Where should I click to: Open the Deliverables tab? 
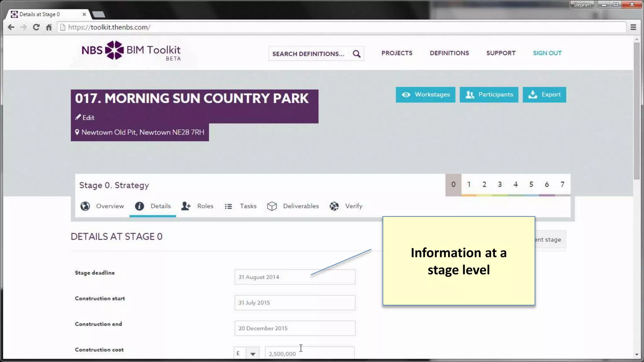(x=293, y=206)
